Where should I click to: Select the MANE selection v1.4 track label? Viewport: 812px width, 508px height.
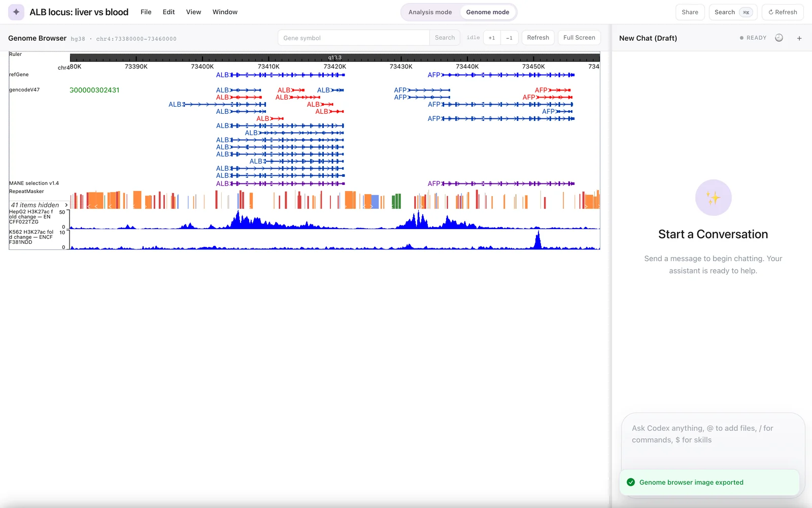click(34, 183)
